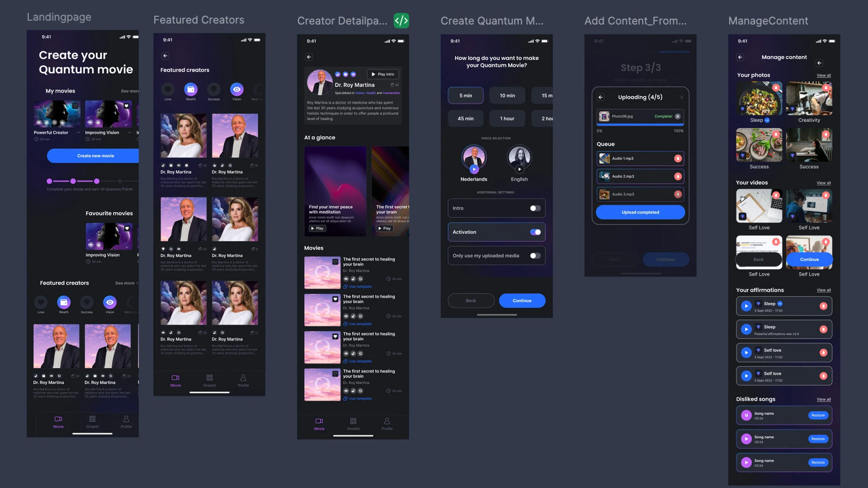Viewport: 868px width, 488px height.
Task: Choose Nederlands voice avatar
Action: pos(474,157)
